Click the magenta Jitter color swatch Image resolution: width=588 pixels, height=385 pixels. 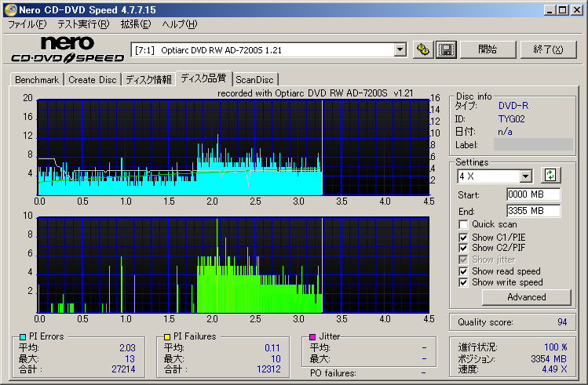click(312, 337)
